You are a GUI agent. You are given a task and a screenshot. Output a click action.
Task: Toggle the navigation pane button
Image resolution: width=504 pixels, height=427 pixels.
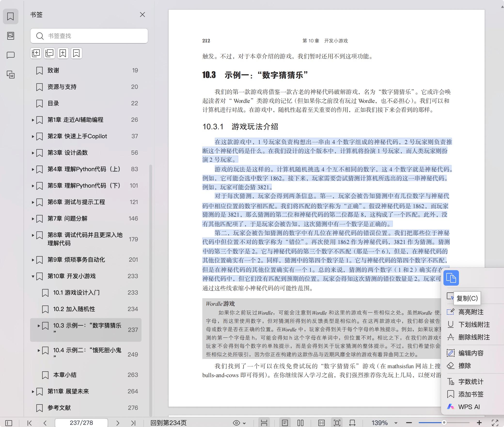point(9,423)
